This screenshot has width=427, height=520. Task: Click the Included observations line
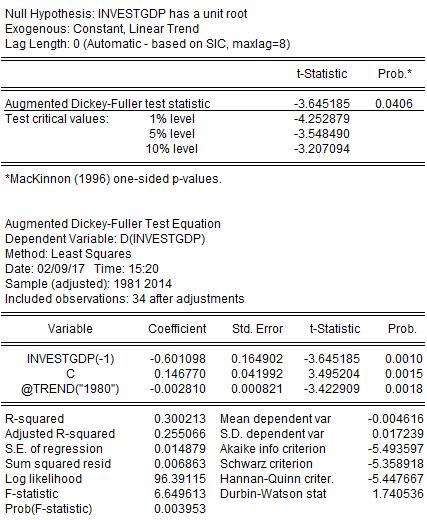pos(125,299)
